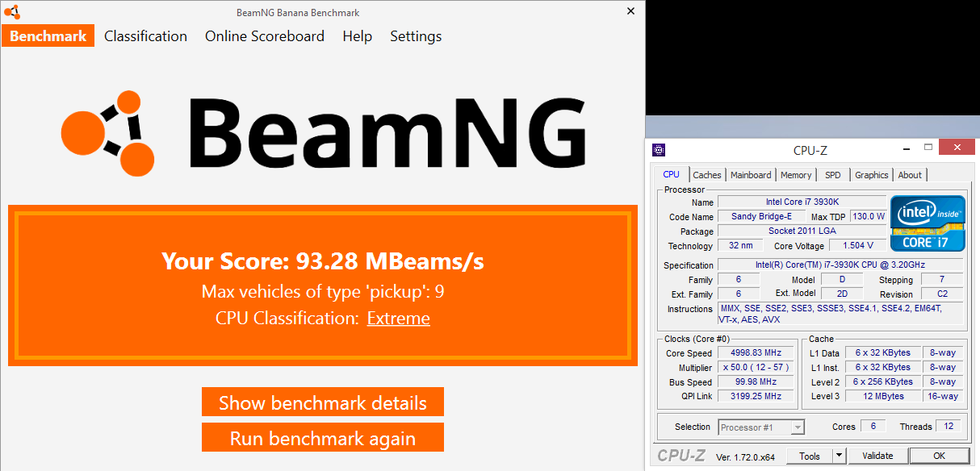This screenshot has height=471, width=980.
Task: Click the CPU-Z window title icon
Action: (659, 149)
